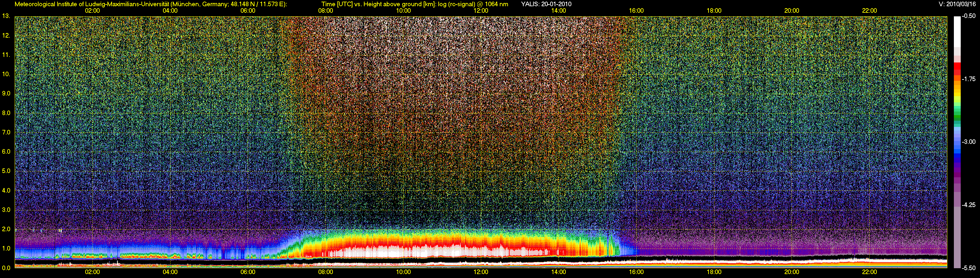Click the -0.50 color scale label
Image resolution: width=980 pixels, height=278 pixels.
(969, 16)
